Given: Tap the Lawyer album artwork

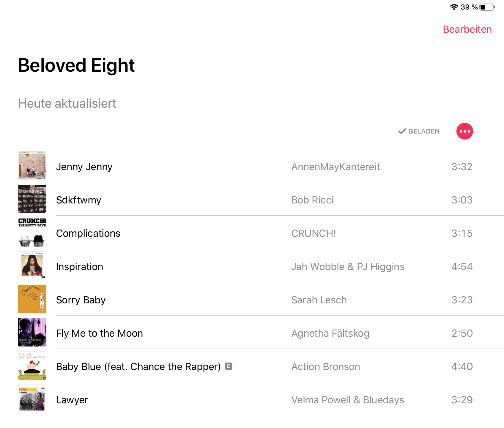Looking at the screenshot, I should [x=32, y=399].
